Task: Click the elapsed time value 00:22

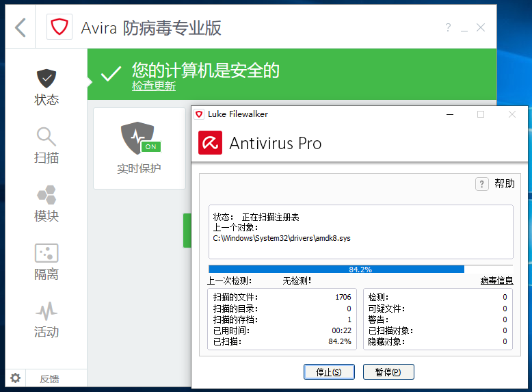Action: (342, 330)
